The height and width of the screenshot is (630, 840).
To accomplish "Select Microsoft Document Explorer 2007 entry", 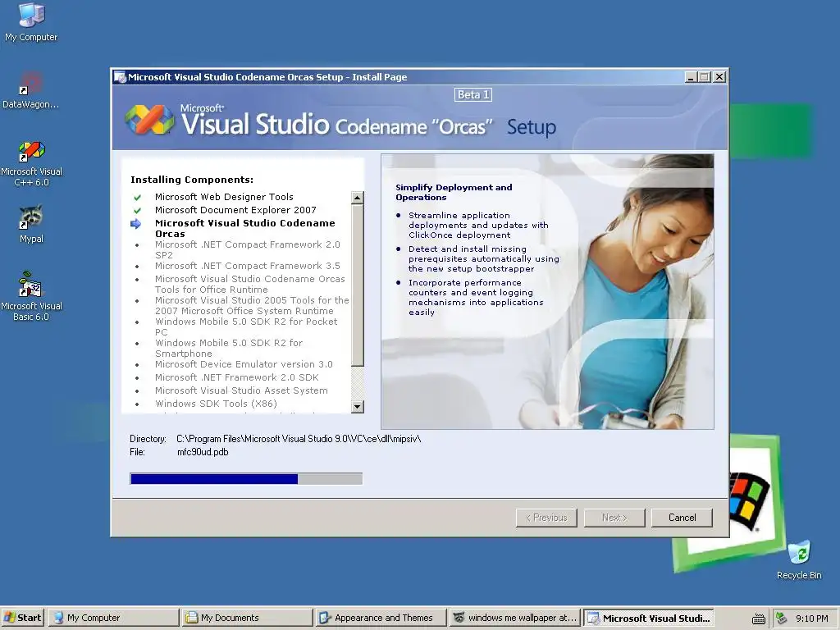I will (235, 210).
